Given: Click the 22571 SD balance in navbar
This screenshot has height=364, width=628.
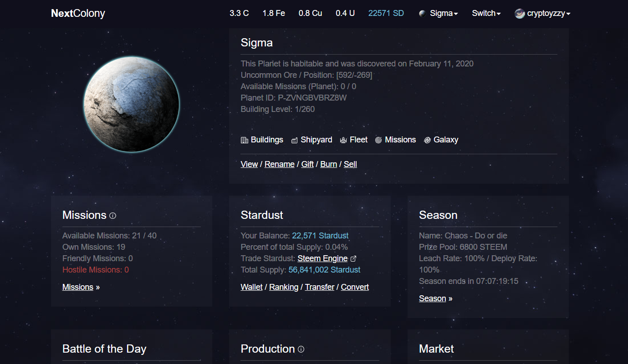Looking at the screenshot, I should pos(386,13).
